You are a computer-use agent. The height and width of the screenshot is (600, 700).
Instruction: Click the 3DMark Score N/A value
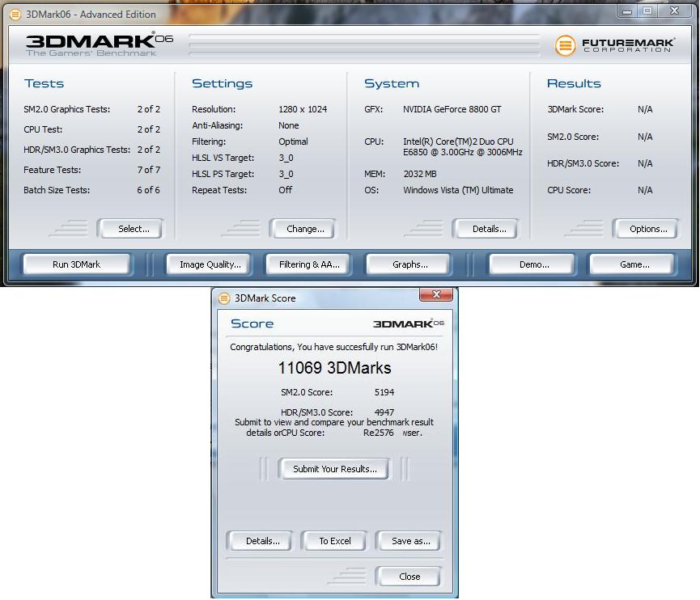645,109
